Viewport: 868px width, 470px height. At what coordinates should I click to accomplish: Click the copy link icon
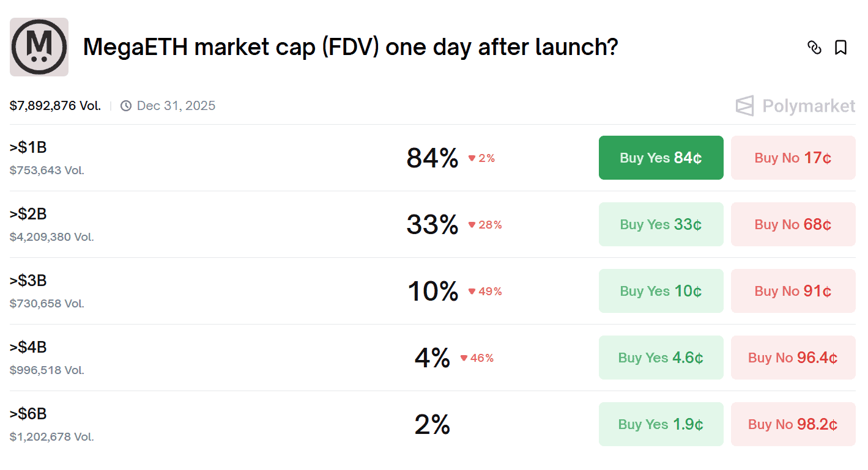click(814, 48)
